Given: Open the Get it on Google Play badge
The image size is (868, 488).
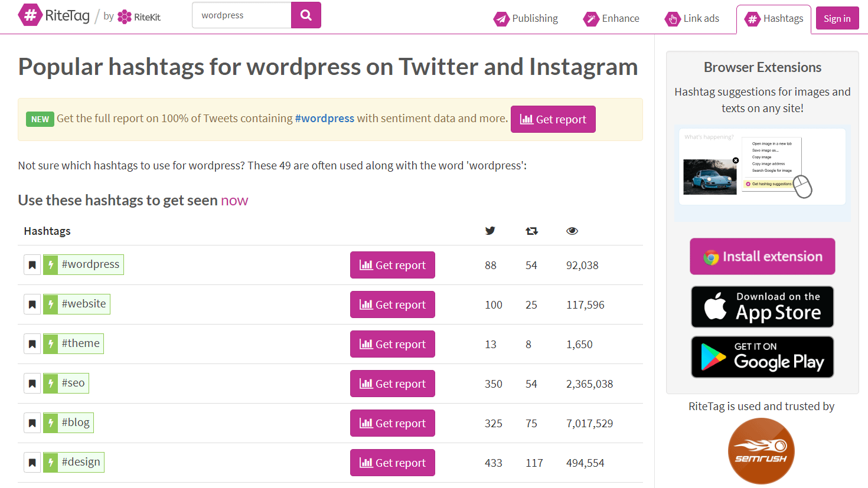Looking at the screenshot, I should (762, 357).
